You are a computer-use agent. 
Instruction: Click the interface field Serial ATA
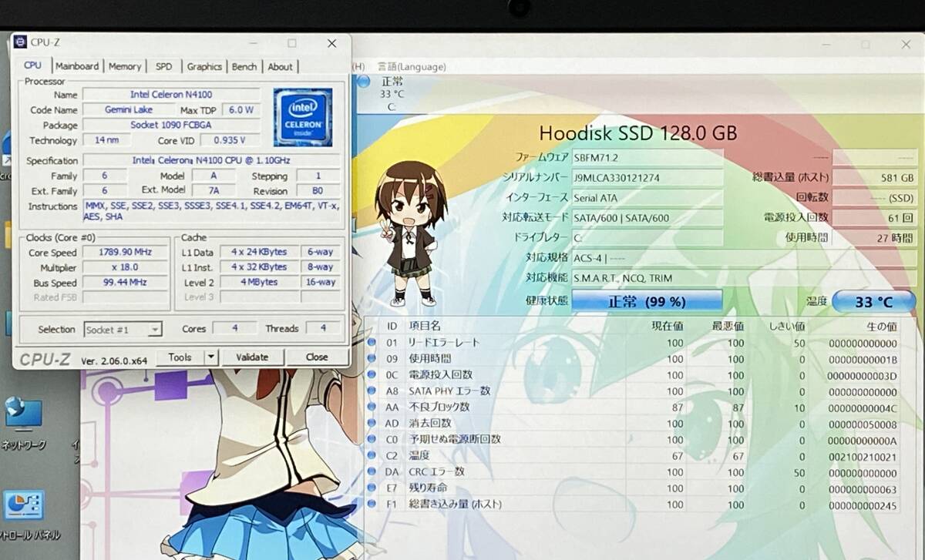pyautogui.click(x=647, y=198)
